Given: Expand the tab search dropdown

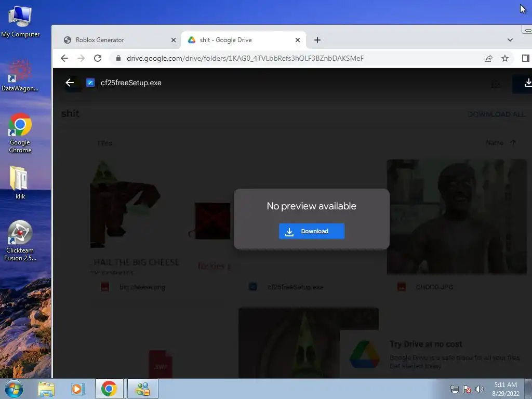Looking at the screenshot, I should (x=510, y=40).
